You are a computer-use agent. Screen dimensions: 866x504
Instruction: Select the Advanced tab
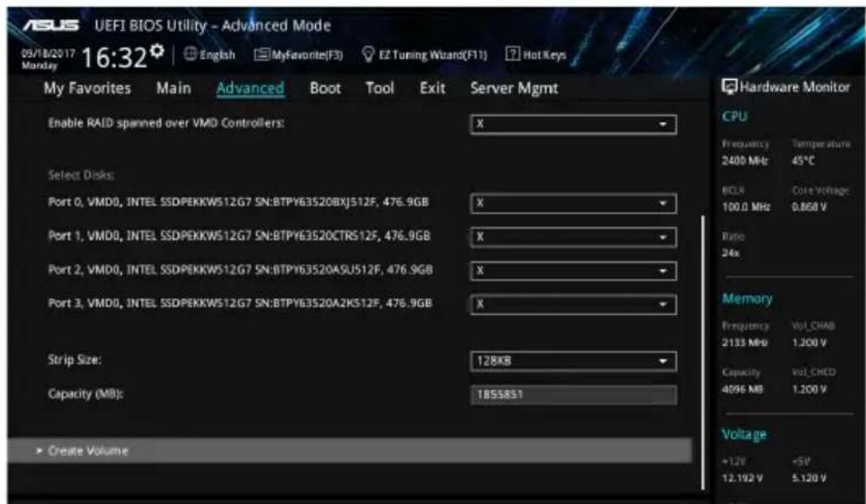coord(250,88)
